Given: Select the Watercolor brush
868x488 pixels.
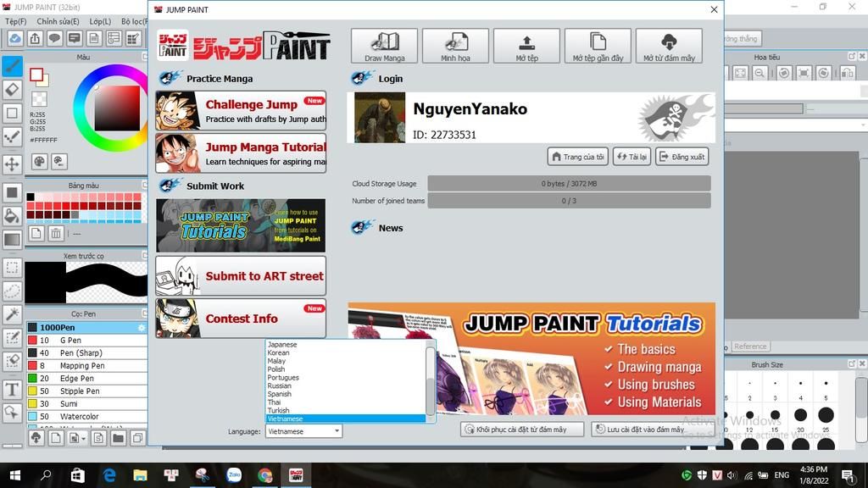Looking at the screenshot, I should click(86, 417).
